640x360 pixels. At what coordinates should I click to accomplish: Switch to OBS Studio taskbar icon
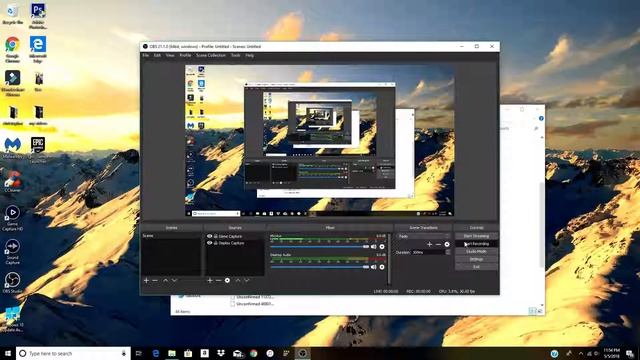click(x=302, y=353)
